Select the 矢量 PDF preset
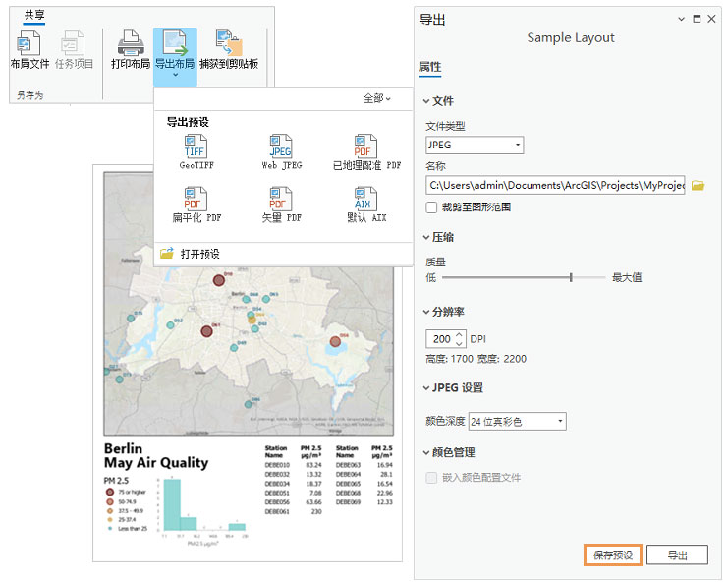 click(281, 204)
